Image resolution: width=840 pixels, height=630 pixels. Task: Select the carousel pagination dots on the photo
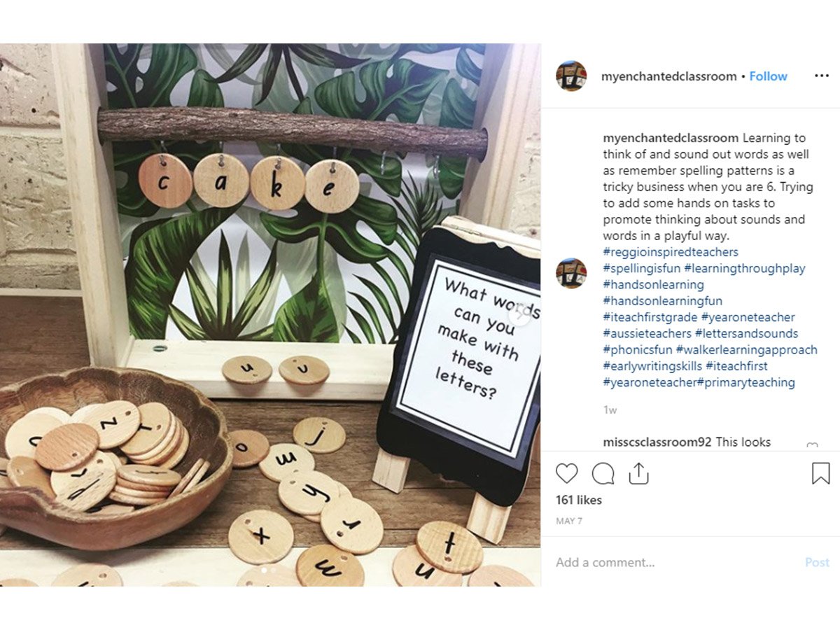click(x=269, y=570)
